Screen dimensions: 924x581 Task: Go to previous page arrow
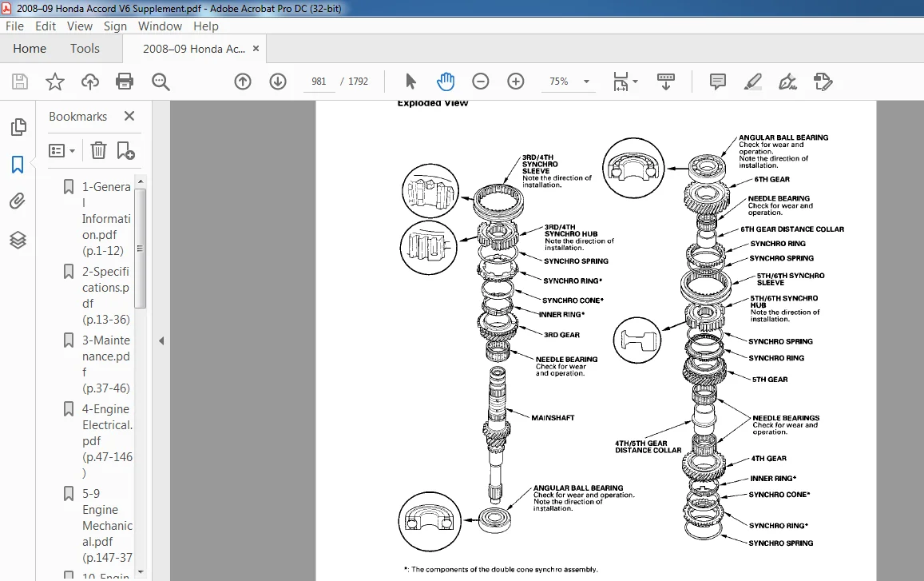click(x=243, y=82)
